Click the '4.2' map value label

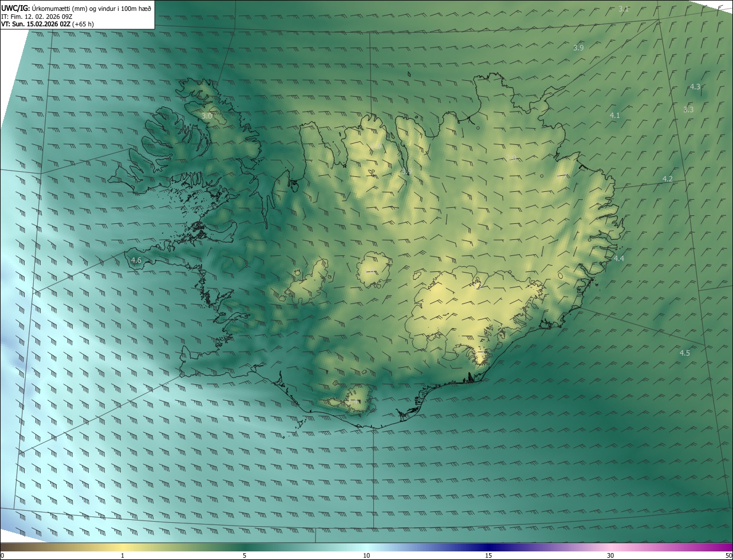[667, 179]
